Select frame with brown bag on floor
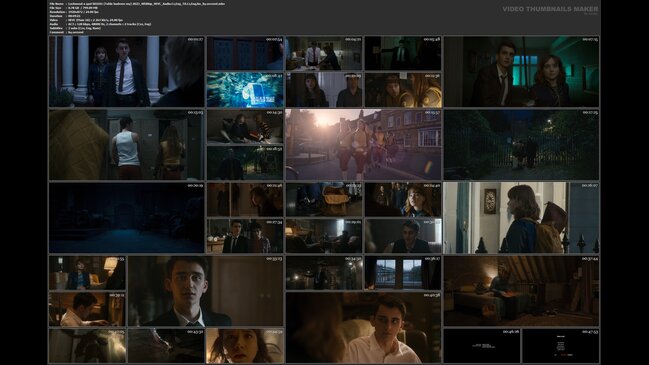649x365 pixels. pos(324,199)
